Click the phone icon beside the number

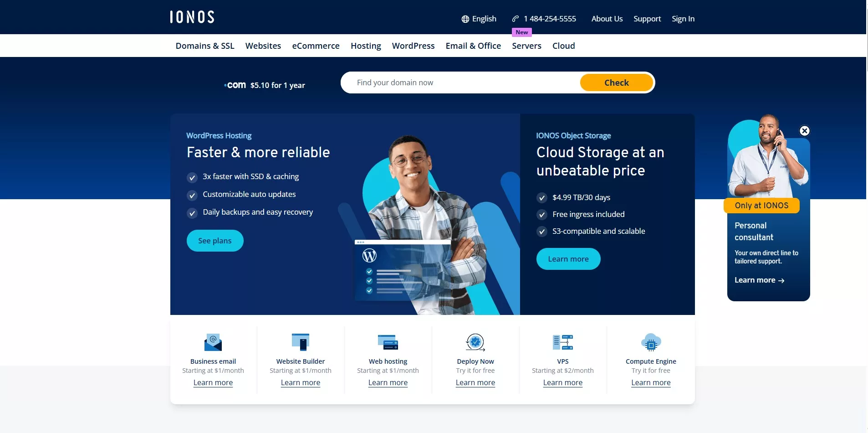[516, 19]
